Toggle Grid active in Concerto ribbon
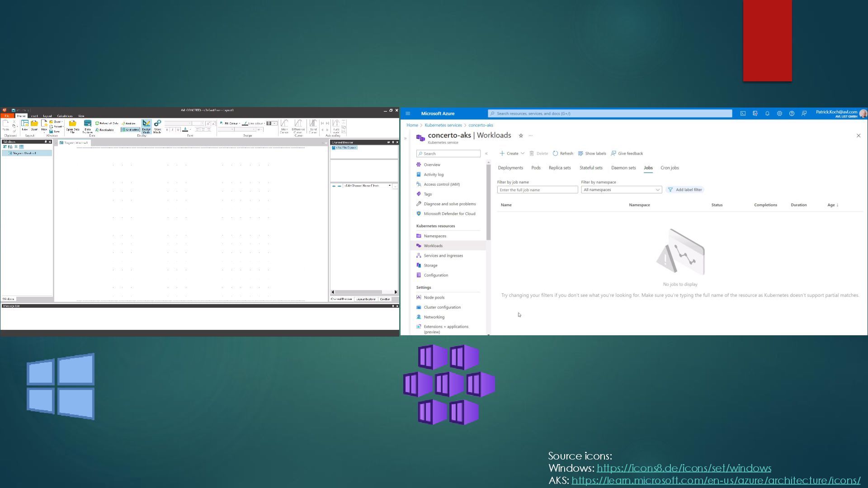Image resolution: width=868 pixels, height=488 pixels. 130,130
